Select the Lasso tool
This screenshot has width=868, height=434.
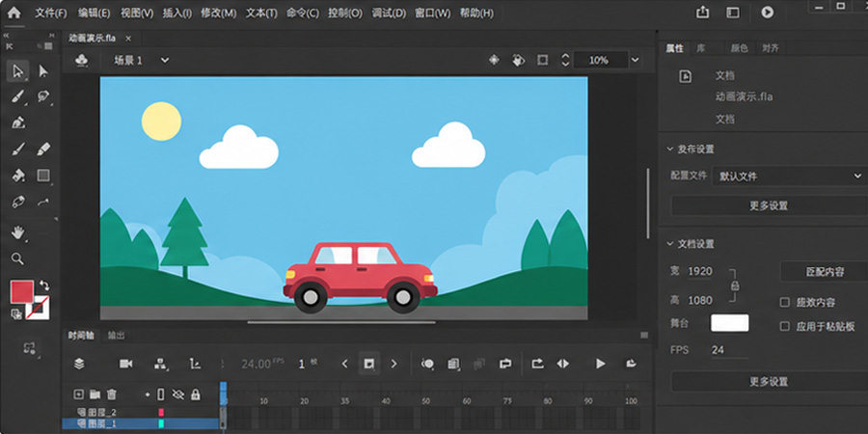(43, 96)
